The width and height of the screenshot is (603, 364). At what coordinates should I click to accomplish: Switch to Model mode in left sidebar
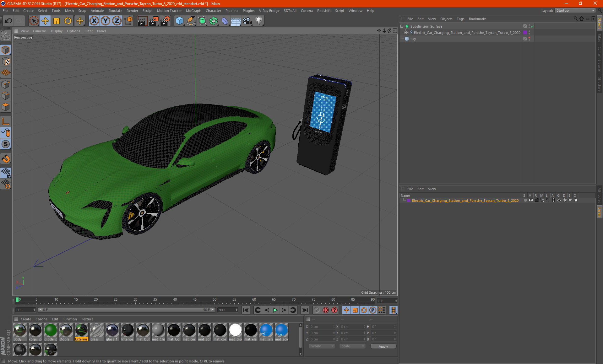pyautogui.click(x=6, y=50)
